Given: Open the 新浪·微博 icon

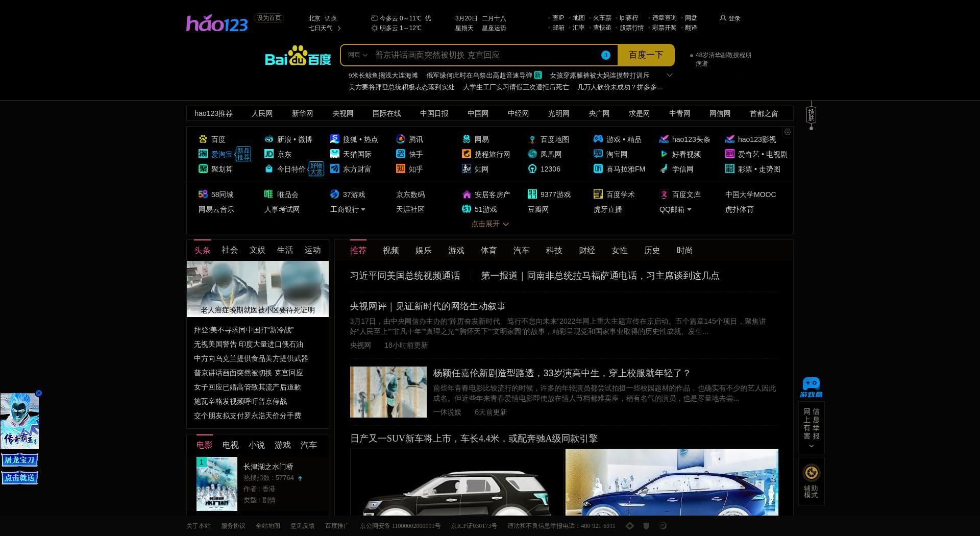Looking at the screenshot, I should [x=269, y=139].
